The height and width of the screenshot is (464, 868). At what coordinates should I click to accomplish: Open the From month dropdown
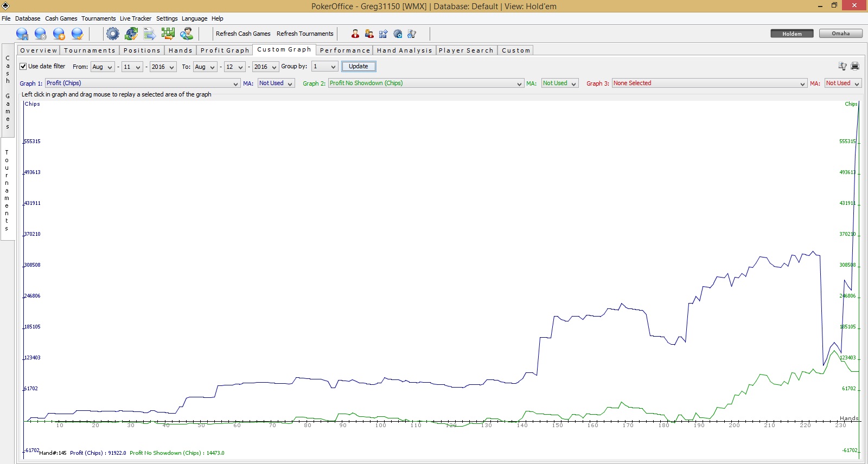(103, 67)
